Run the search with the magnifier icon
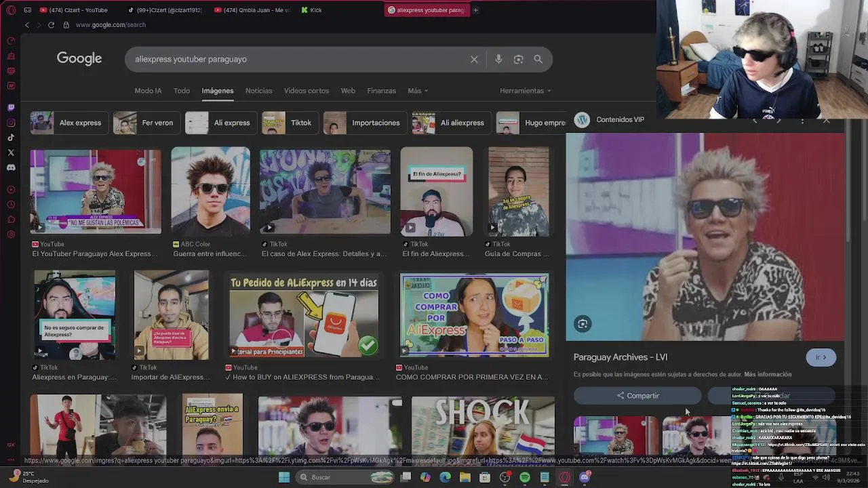The width and height of the screenshot is (868, 488). (538, 59)
